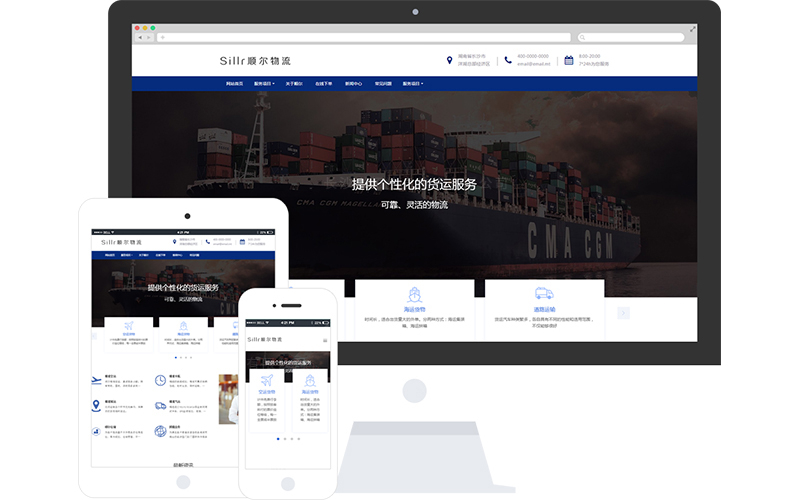Click the round warehouse chart icon on the tablet

point(96,432)
